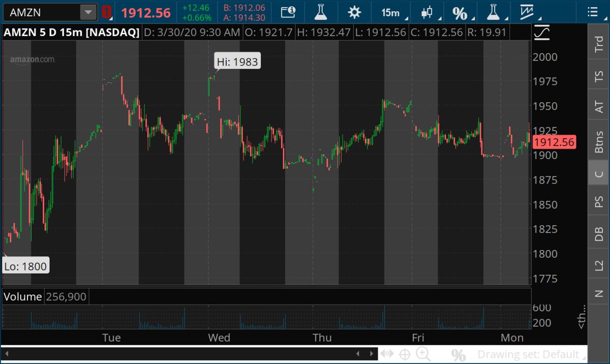The image size is (610, 364).
Task: Click the Volume study label
Action: coord(23,296)
